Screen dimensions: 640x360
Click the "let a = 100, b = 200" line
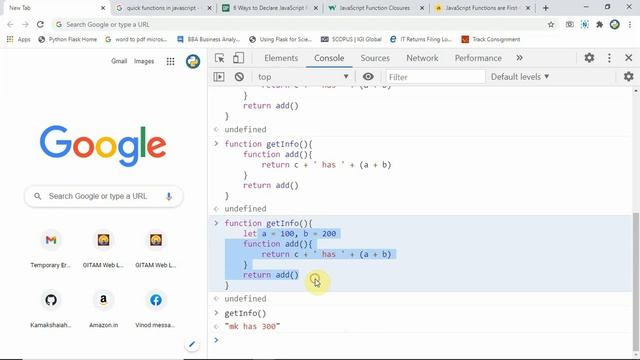pyautogui.click(x=289, y=233)
